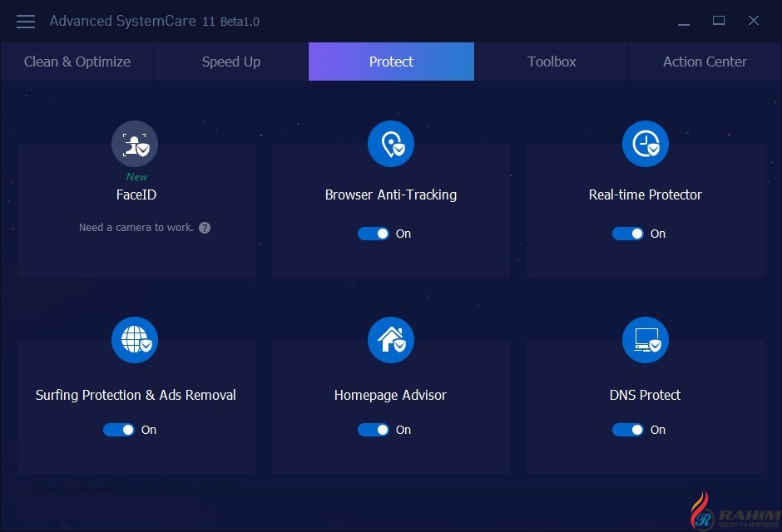Viewport: 782px width, 532px height.
Task: Click the FaceID title text
Action: pos(136,195)
